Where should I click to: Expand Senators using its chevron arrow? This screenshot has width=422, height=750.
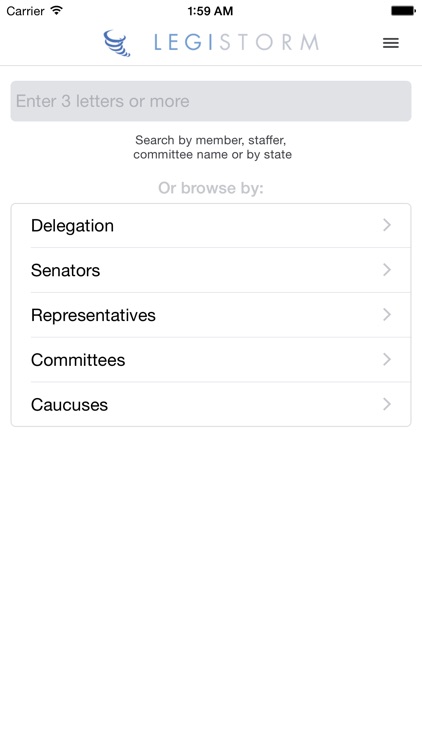pos(387,270)
